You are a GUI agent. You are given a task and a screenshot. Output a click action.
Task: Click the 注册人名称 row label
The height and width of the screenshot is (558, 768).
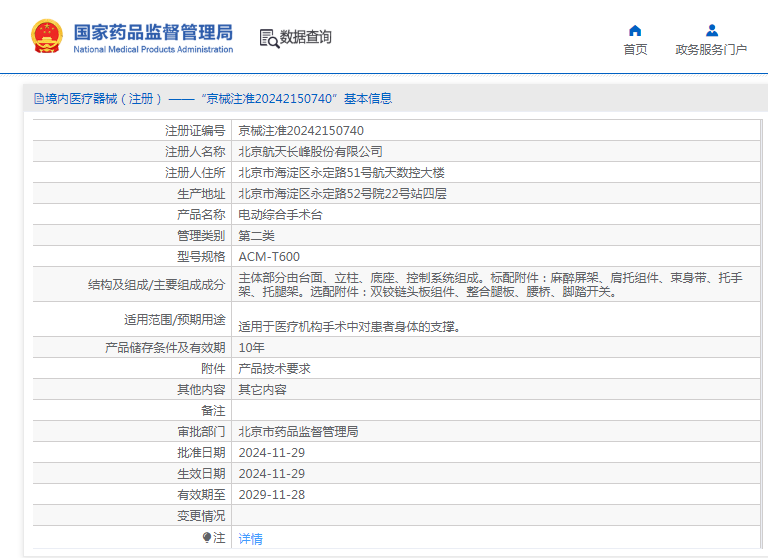click(195, 152)
